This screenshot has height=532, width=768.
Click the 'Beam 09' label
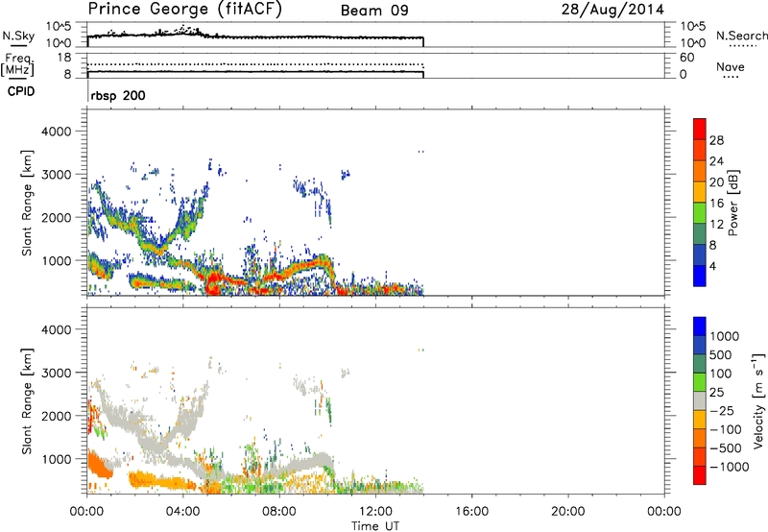click(x=374, y=11)
